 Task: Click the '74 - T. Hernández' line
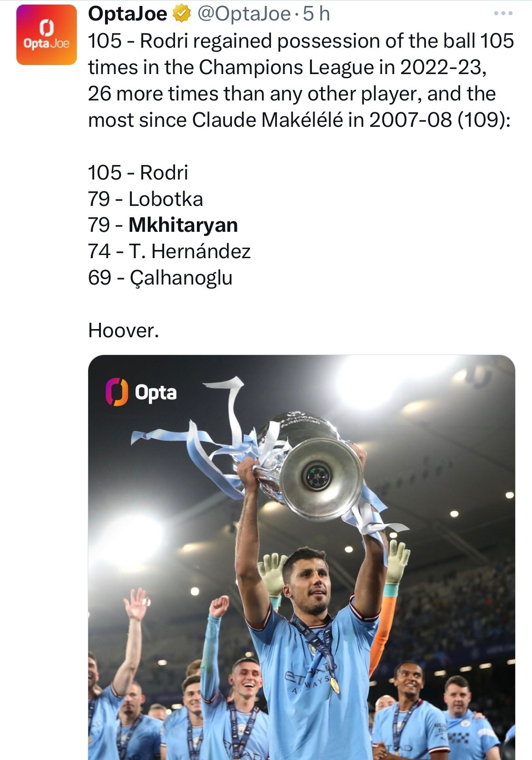click(170, 251)
